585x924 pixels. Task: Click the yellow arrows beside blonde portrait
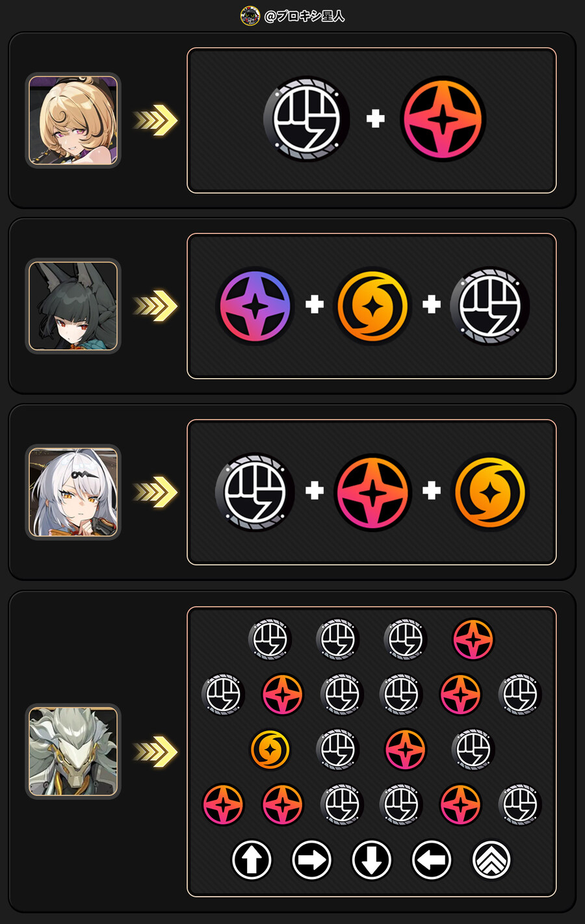click(155, 120)
